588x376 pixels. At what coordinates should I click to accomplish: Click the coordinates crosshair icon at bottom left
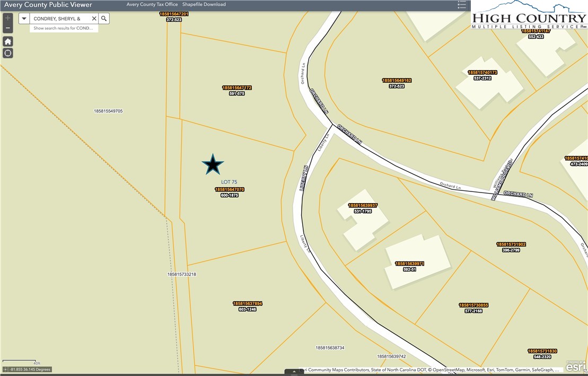pos(6,369)
